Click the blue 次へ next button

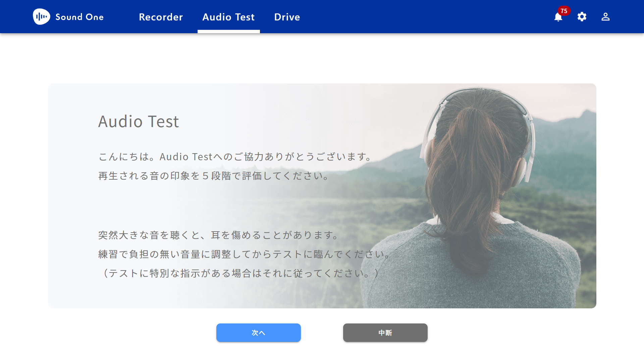point(258,333)
